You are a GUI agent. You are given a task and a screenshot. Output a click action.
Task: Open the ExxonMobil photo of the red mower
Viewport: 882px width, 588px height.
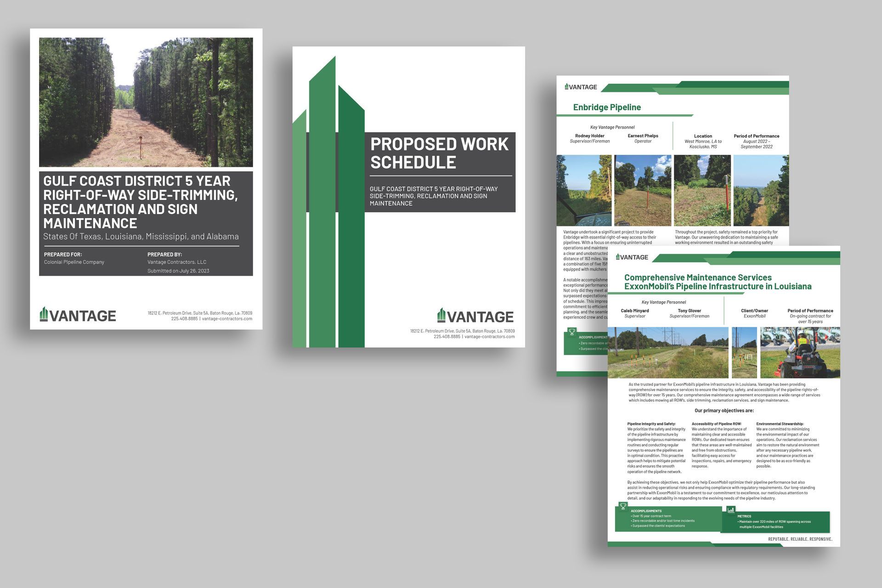[800, 352]
